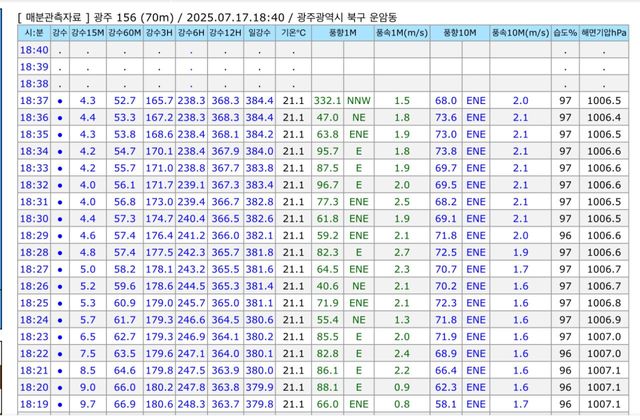Click 15-minute rainfall 9.7 in the 18:19 row
The width and height of the screenshot is (640, 420).
coord(88,404)
